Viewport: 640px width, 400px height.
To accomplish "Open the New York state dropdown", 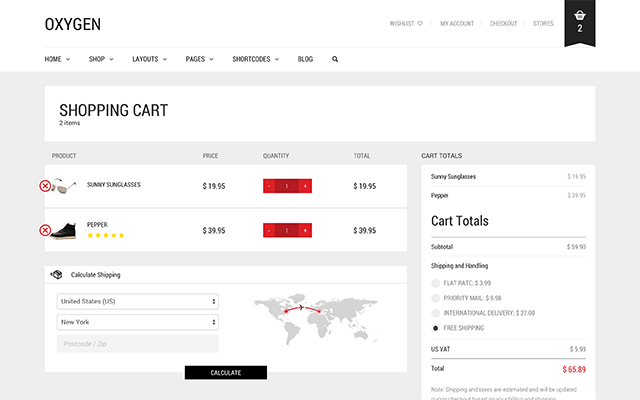I will point(138,322).
